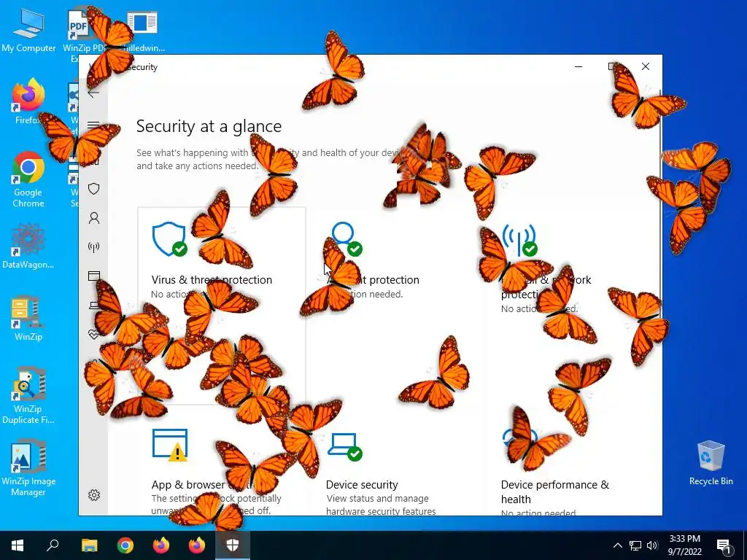Select the WinZip Duplicate File finder shortcut
Image resolution: width=747 pixels, height=560 pixels.
(28, 395)
